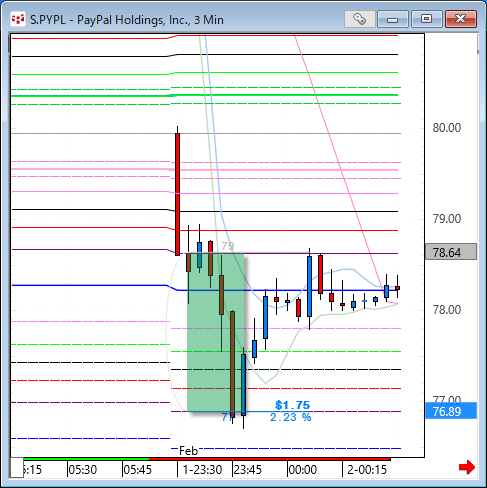Click the tall red opening candlestick
Image resolution: width=487 pixels, height=488 pixels.
point(177,194)
